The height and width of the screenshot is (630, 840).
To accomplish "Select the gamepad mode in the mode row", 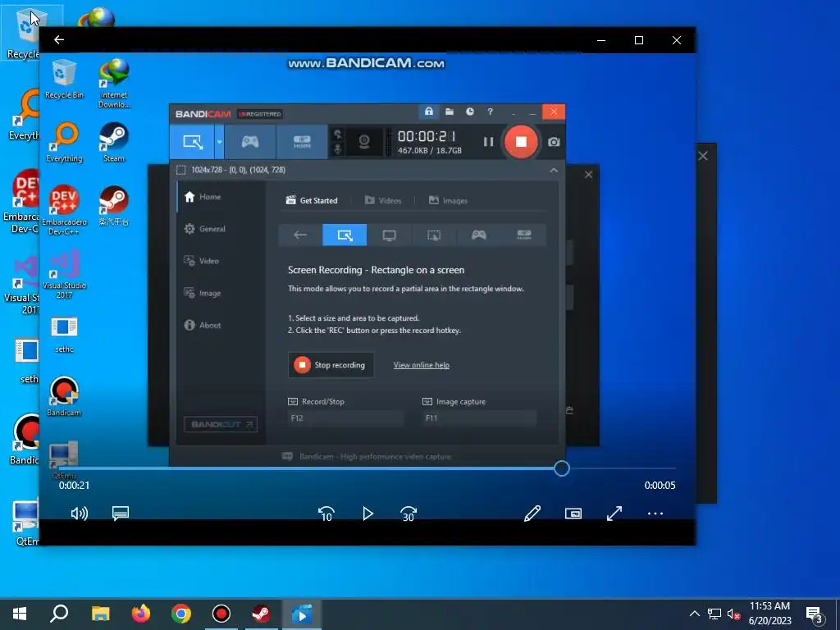I will 478,235.
